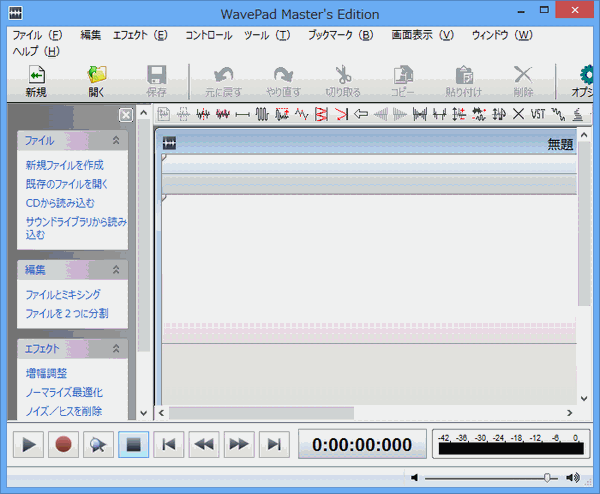Click the ノイズ／ヒスを削除 link
The image size is (600, 494).
64,411
